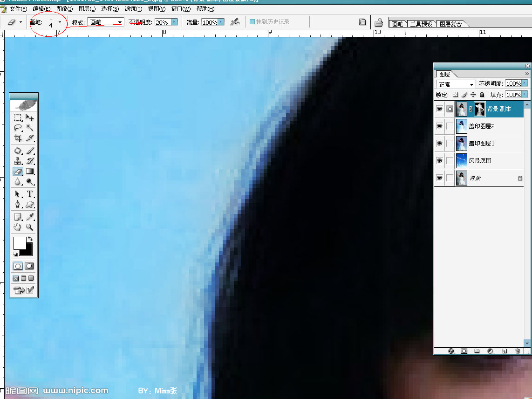Open layer 不透明度 slider arrow
The width and height of the screenshot is (532, 399).
click(525, 83)
